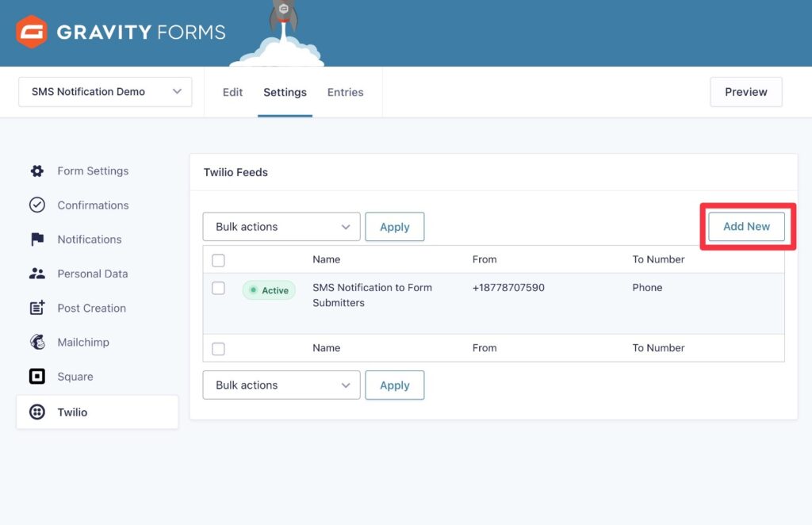This screenshot has width=812, height=525.
Task: Click the Twilio icon in sidebar
Action: pyautogui.click(x=37, y=412)
